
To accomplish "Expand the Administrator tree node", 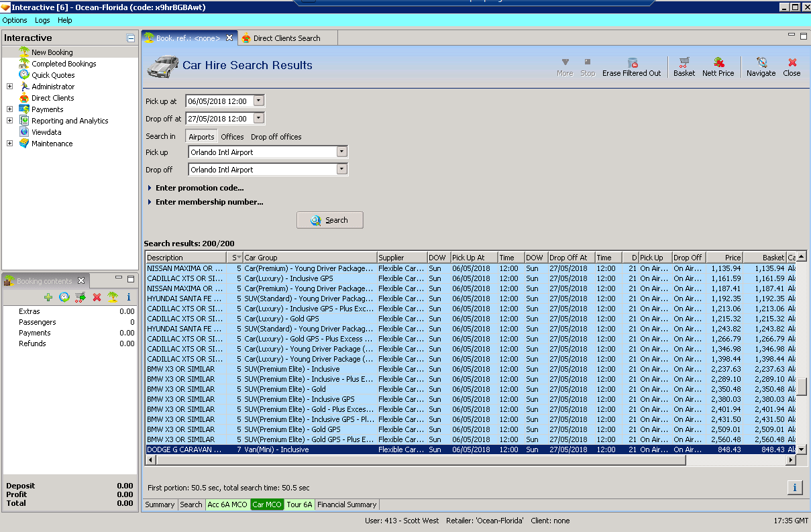I will click(9, 87).
